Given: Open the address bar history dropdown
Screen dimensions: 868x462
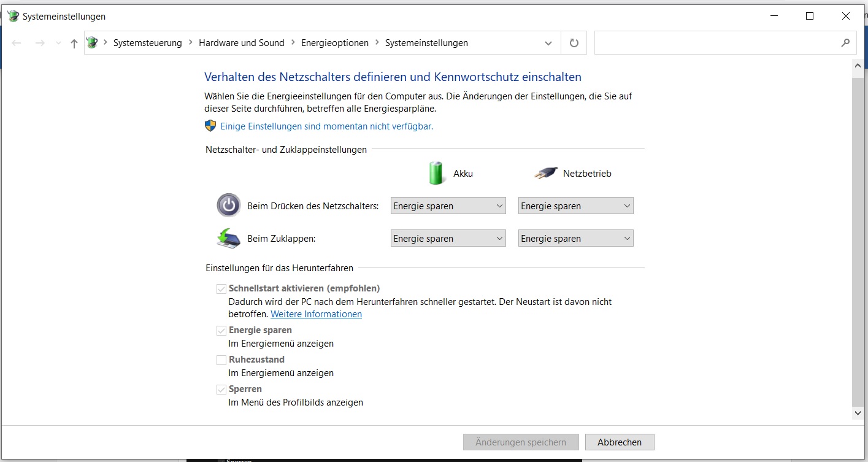Looking at the screenshot, I should click(x=548, y=43).
